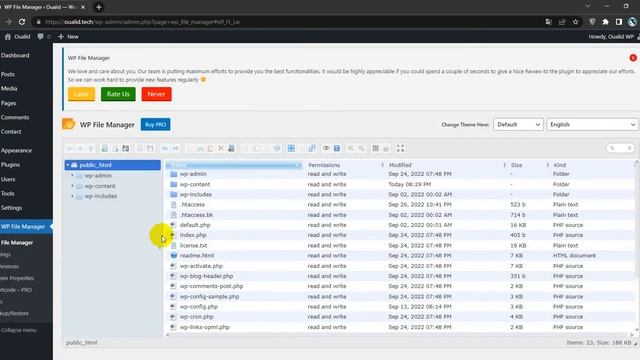This screenshot has width=640, height=360.
Task: Open Appearance in WordPress sidebar
Action: (16, 151)
